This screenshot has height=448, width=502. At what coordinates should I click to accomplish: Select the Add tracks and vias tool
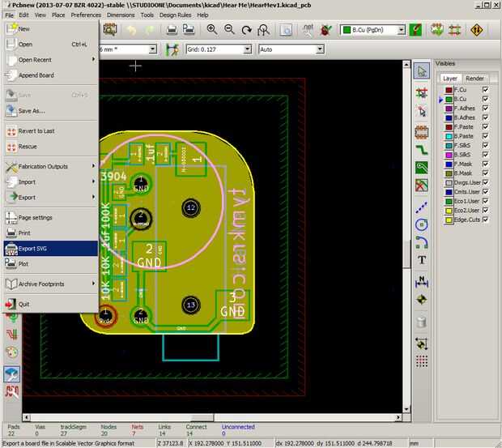pyautogui.click(x=421, y=148)
